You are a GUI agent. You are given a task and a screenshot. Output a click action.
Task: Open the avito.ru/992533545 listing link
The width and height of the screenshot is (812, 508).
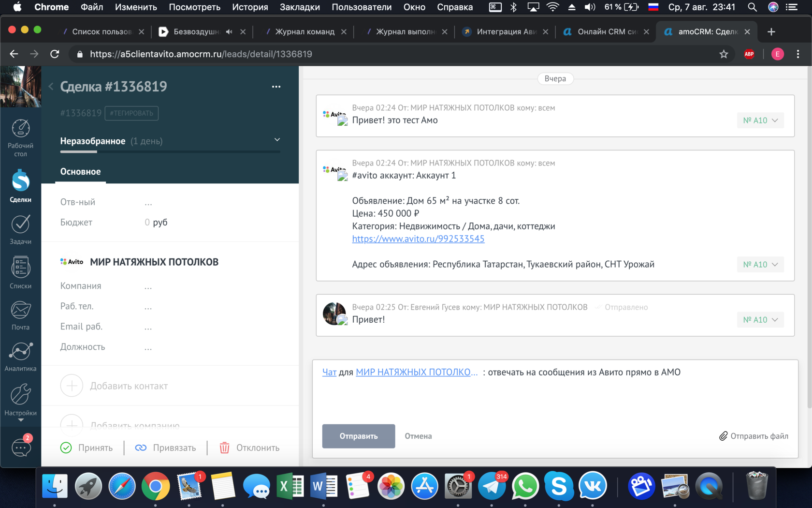click(x=418, y=239)
